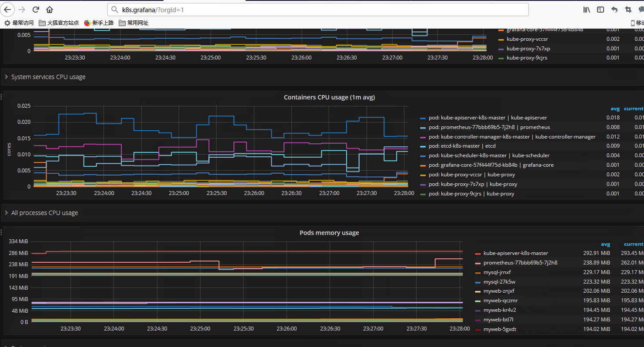This screenshot has width=644, height=347.
Task: Toggle kube-proxy-7s7xp in top panel legend
Action: pos(528,49)
